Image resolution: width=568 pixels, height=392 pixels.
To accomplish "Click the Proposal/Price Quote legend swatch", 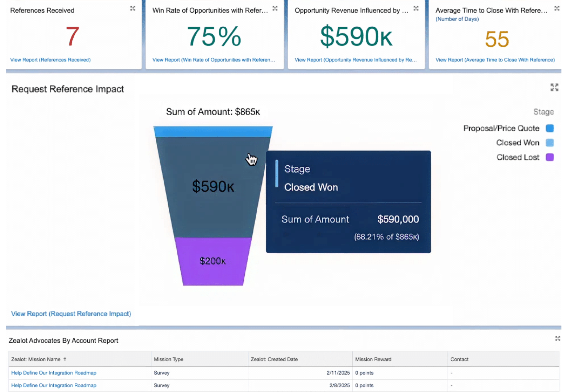I will [550, 128].
